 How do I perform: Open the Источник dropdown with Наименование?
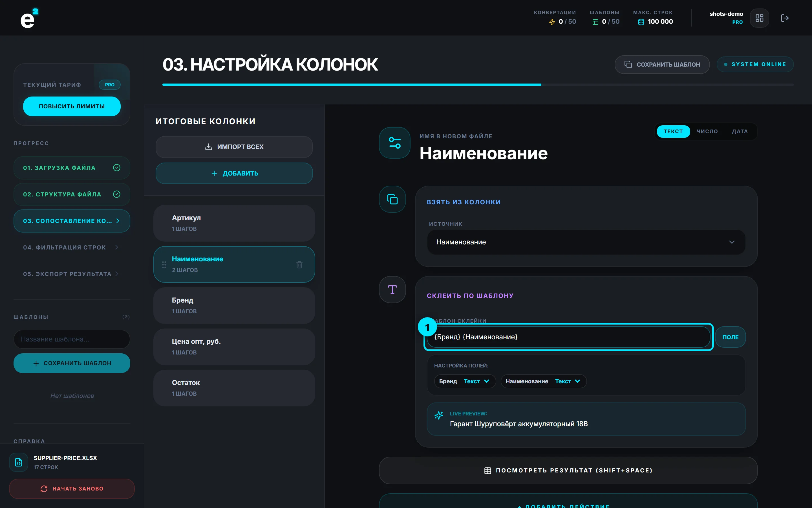(x=586, y=242)
